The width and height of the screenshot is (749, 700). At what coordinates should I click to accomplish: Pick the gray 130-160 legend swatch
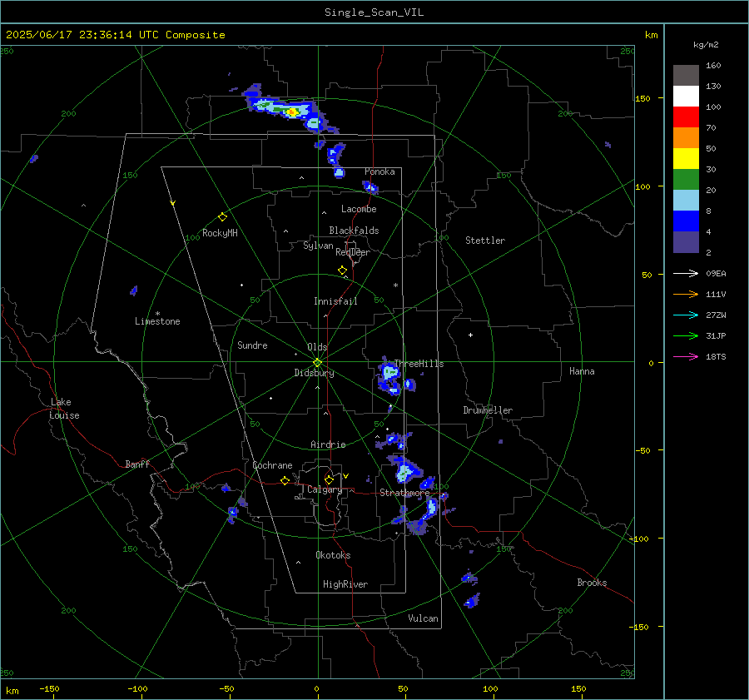pos(686,76)
